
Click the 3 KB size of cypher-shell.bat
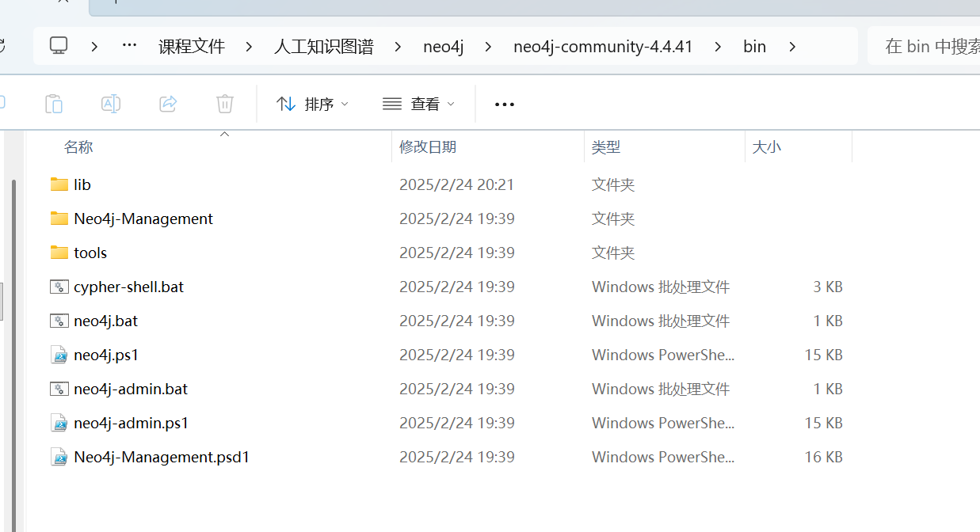(827, 287)
